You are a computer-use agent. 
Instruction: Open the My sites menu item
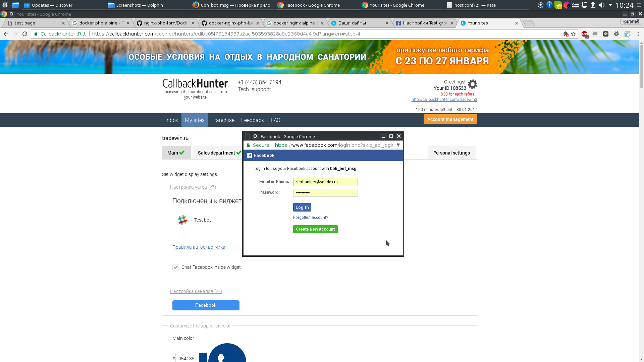click(195, 120)
